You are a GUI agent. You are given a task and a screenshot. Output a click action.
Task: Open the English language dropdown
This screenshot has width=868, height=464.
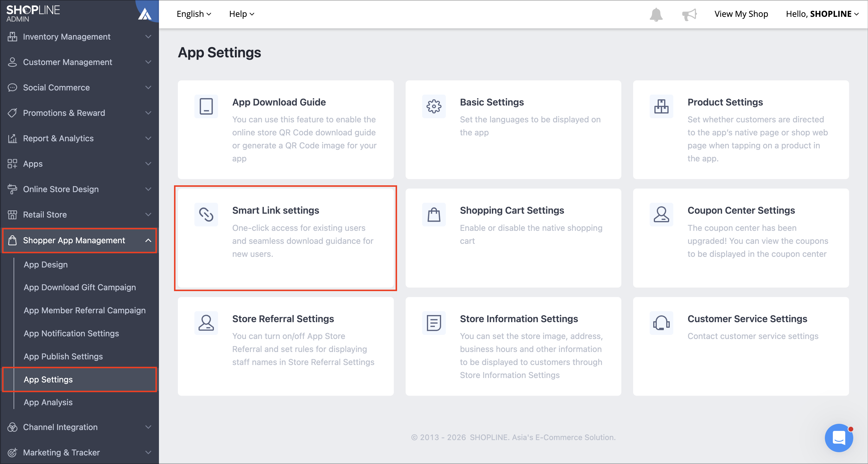(194, 14)
